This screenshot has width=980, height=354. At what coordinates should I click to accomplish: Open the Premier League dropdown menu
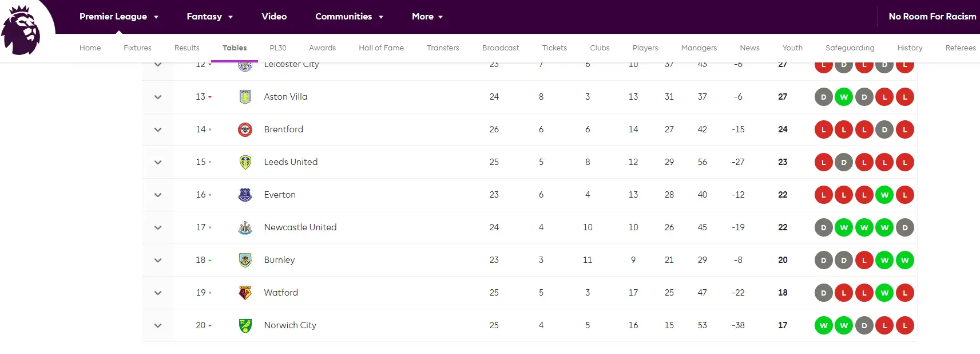119,17
